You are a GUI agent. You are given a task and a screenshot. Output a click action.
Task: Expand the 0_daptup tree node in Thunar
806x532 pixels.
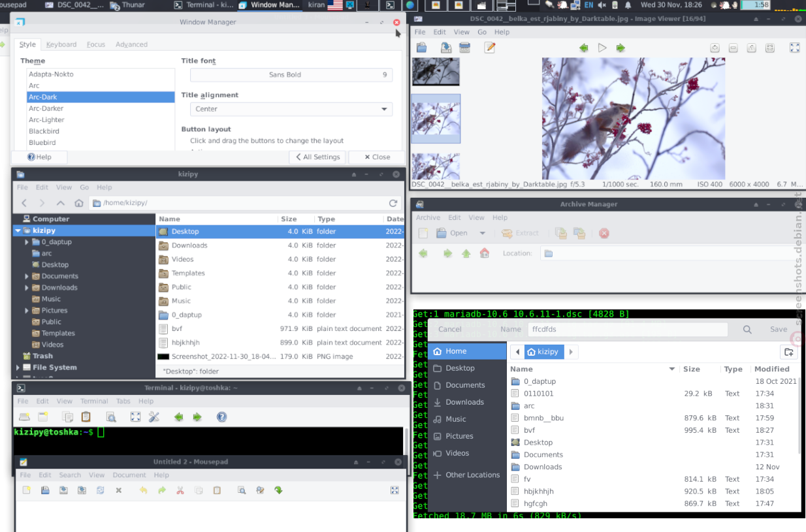[27, 242]
